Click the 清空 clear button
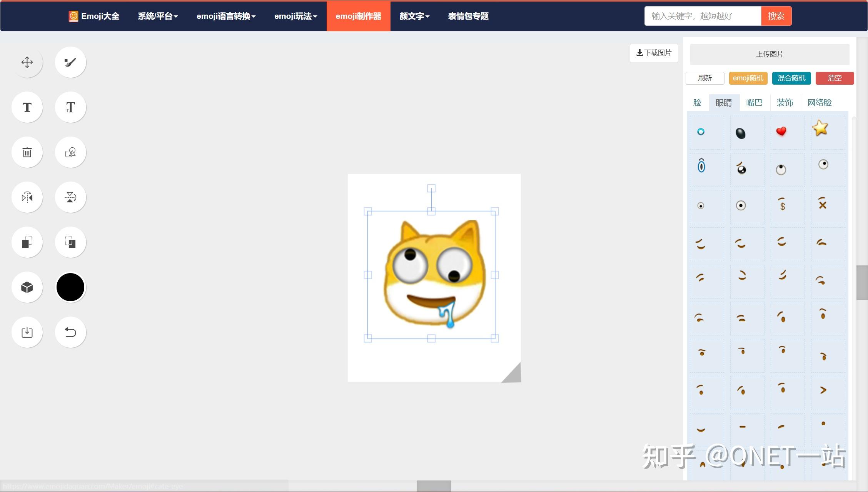This screenshot has height=492, width=868. tap(834, 78)
